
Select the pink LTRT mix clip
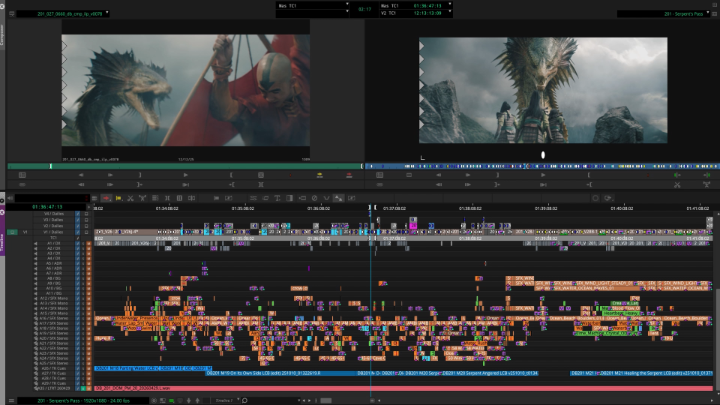(x=403, y=388)
